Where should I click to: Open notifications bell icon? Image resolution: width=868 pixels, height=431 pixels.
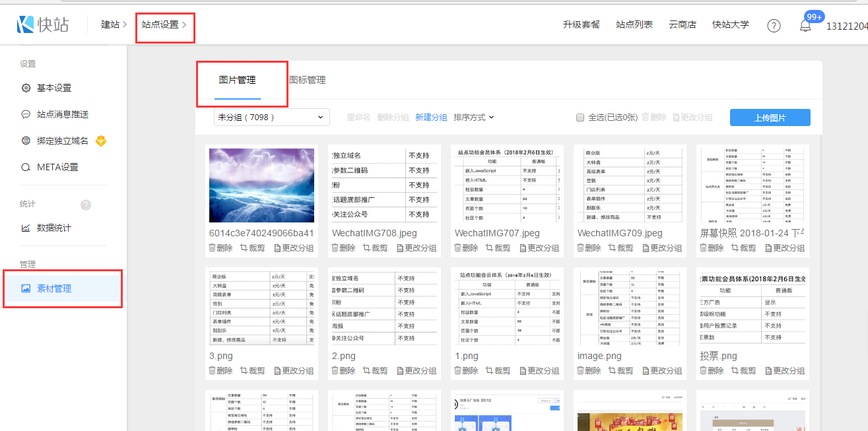pos(805,26)
